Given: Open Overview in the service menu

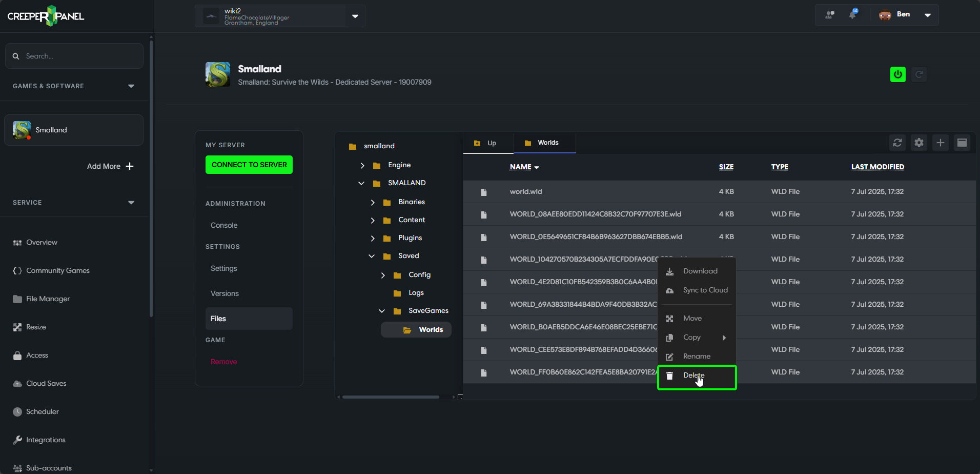Looking at the screenshot, I should 42,242.
